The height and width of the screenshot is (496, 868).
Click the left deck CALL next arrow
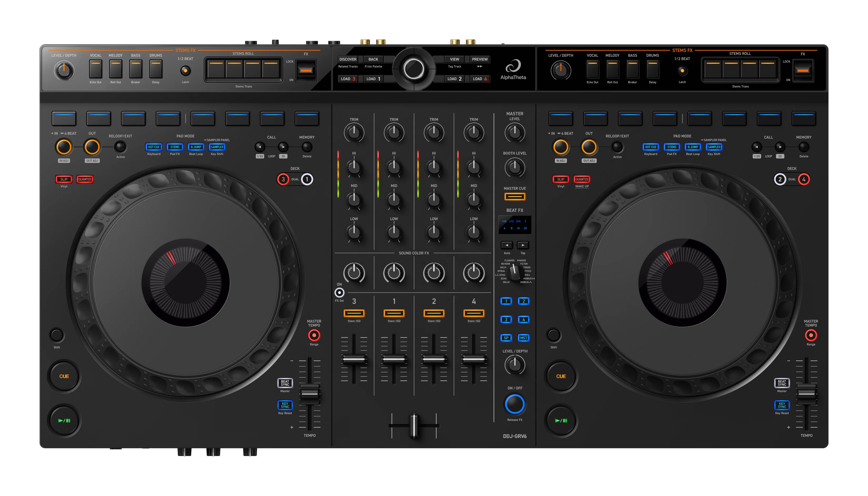tap(283, 147)
